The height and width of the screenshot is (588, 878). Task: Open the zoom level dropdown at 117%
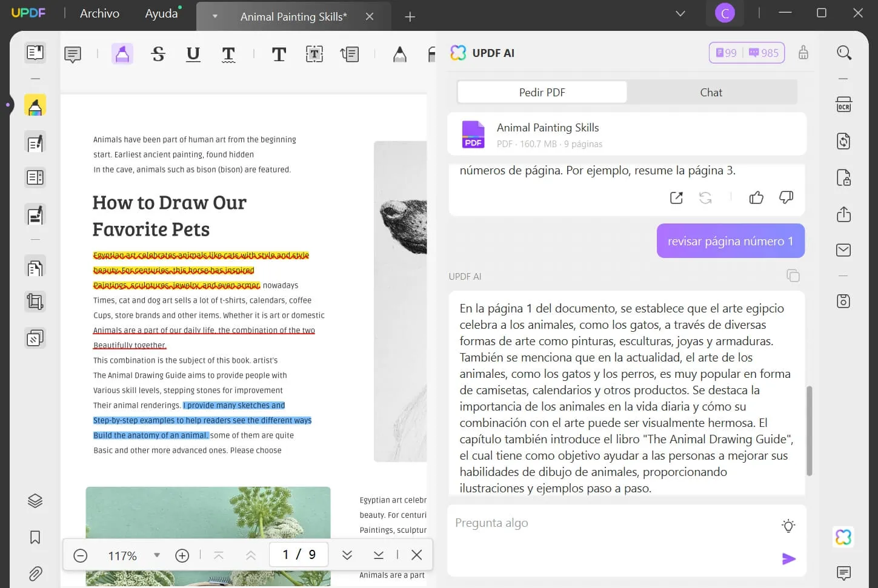(x=157, y=555)
